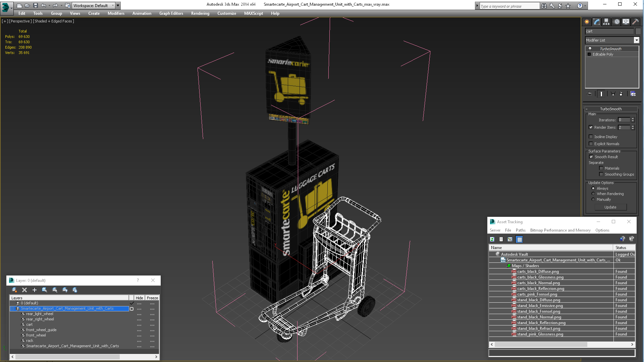Image resolution: width=644 pixels, height=362 pixels.
Task: Click the globe help icon in Asset Tracking
Action: (x=623, y=239)
